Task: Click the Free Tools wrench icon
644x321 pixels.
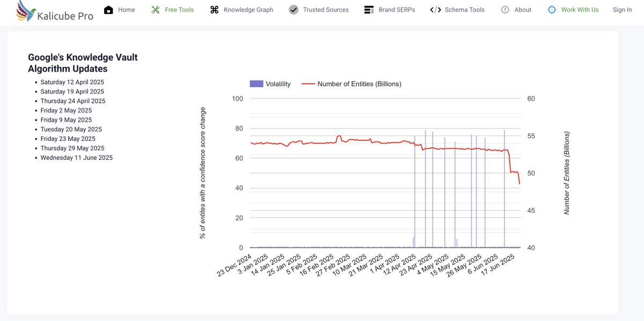Action: pyautogui.click(x=156, y=10)
